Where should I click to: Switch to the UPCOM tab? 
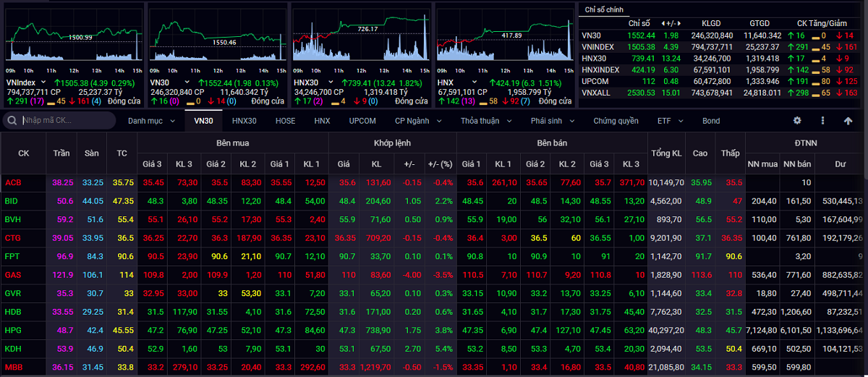[362, 121]
